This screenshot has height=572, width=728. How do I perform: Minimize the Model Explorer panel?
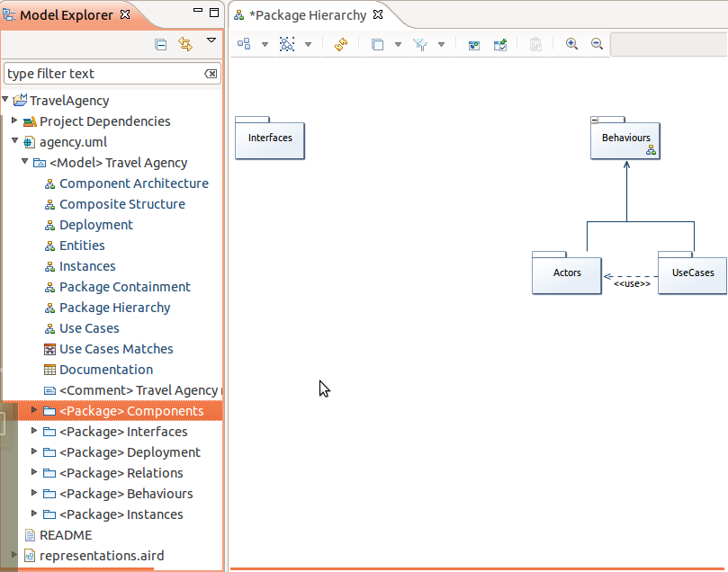coord(198,10)
